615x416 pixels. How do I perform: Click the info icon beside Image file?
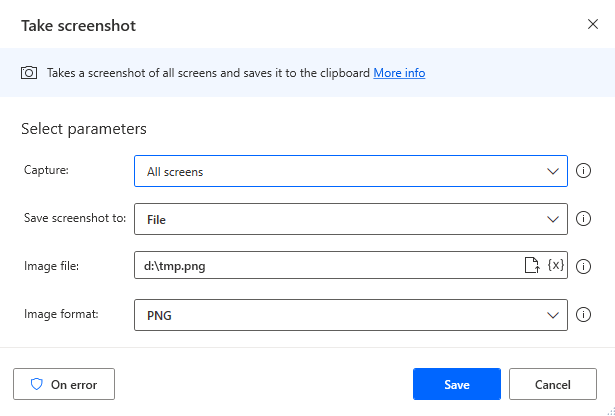(x=585, y=266)
